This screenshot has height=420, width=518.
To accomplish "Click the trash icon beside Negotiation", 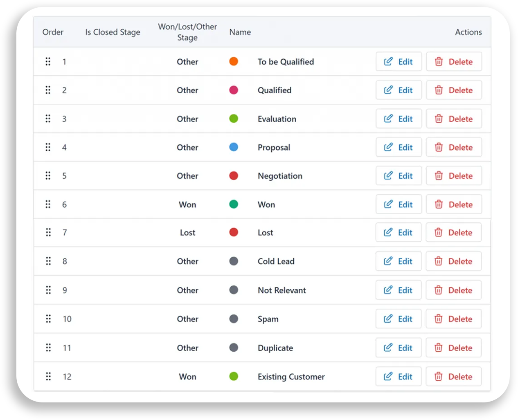I will 439,175.
